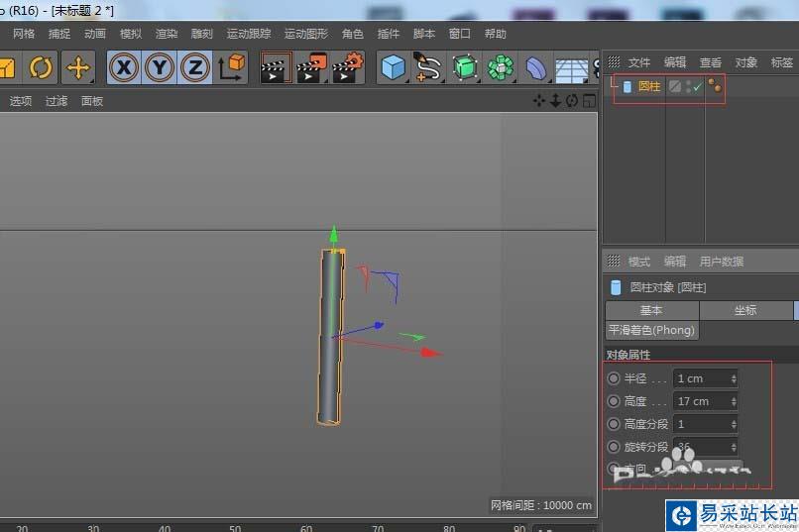
Task: Open the 雕刻 menu
Action: click(x=202, y=34)
